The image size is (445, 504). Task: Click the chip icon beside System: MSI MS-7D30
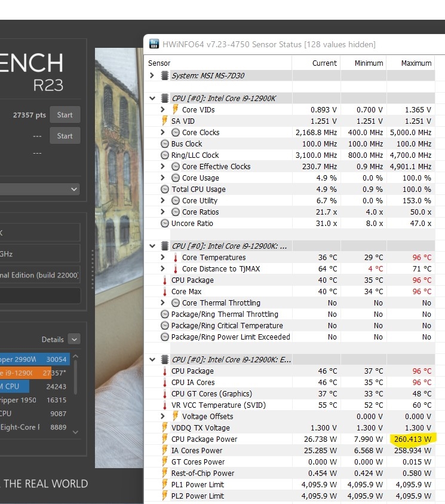pyautogui.click(x=165, y=75)
